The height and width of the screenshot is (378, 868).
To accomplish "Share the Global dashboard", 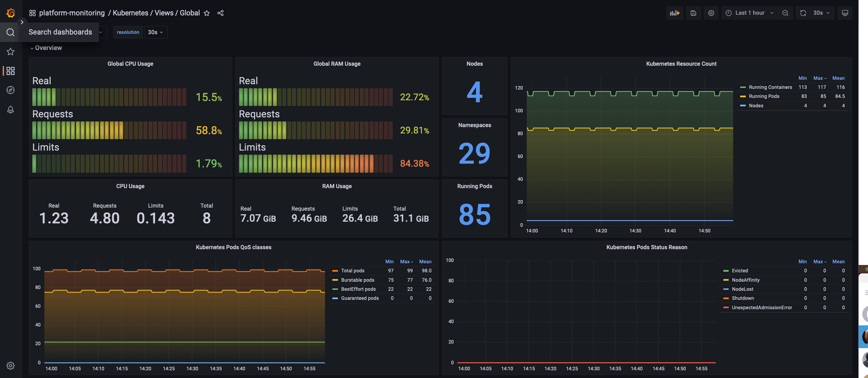I will (221, 13).
